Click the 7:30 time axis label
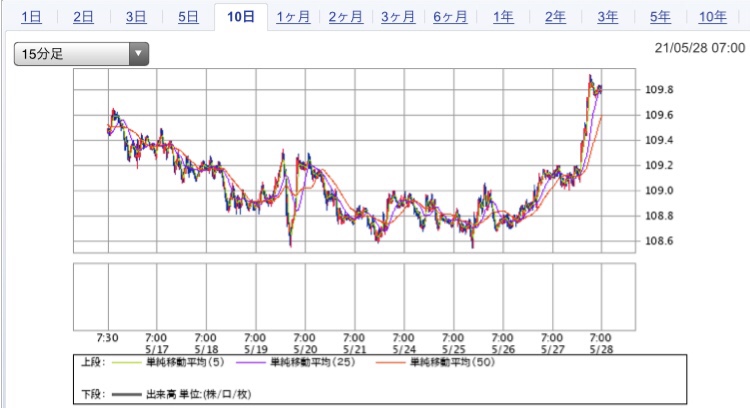Viewport: 750px width, 408px height. pos(107,338)
